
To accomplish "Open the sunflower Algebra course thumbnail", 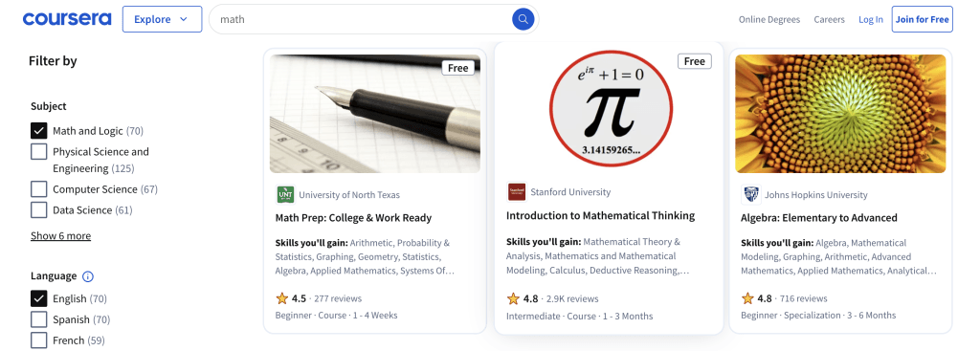I will (840, 114).
